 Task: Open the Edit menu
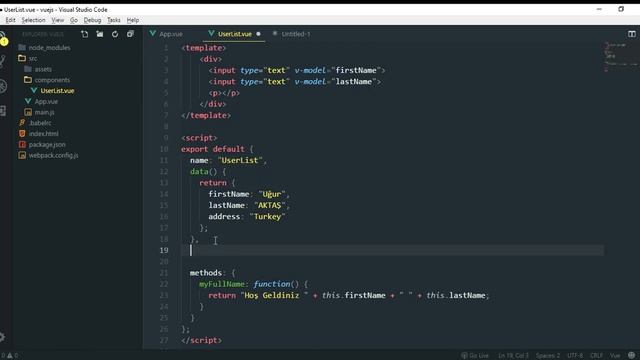pos(10,20)
